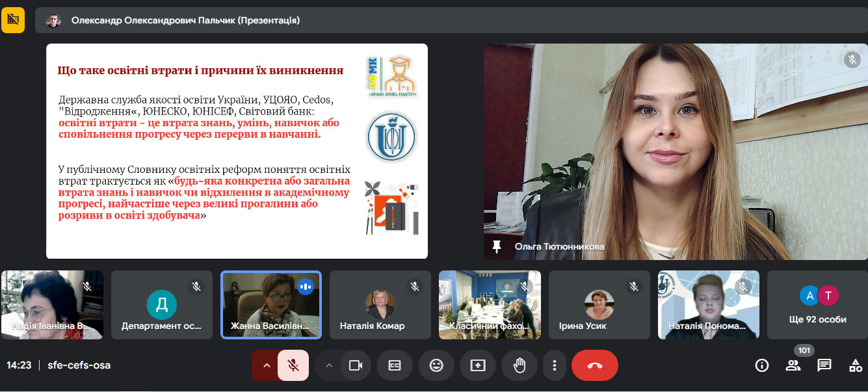Select the Департамент ос... participant tile
The height and width of the screenshot is (392, 868).
coord(162,305)
